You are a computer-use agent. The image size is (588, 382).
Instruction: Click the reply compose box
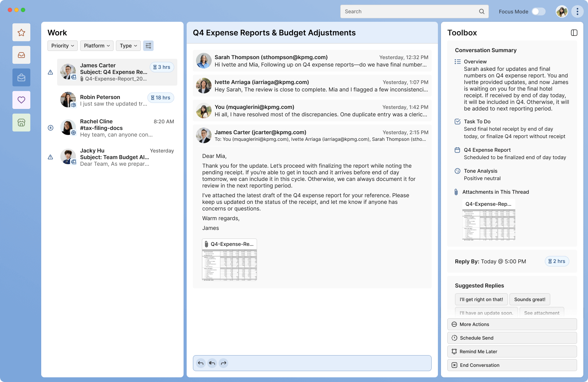click(x=312, y=363)
